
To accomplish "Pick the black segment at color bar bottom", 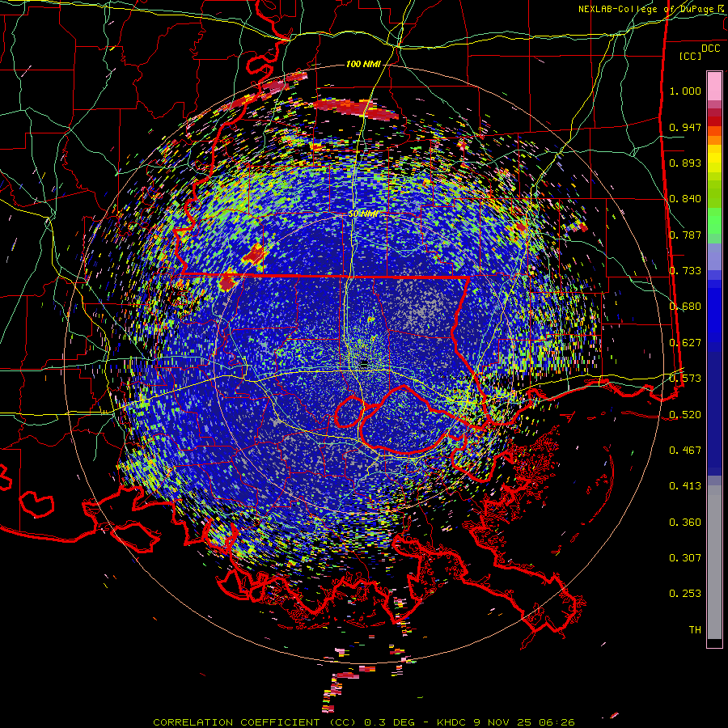I will (714, 642).
